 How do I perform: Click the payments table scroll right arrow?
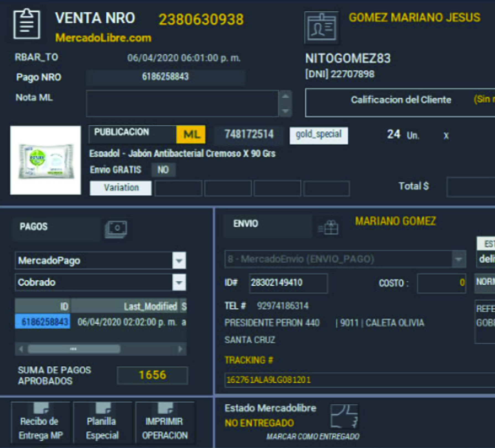click(180, 349)
